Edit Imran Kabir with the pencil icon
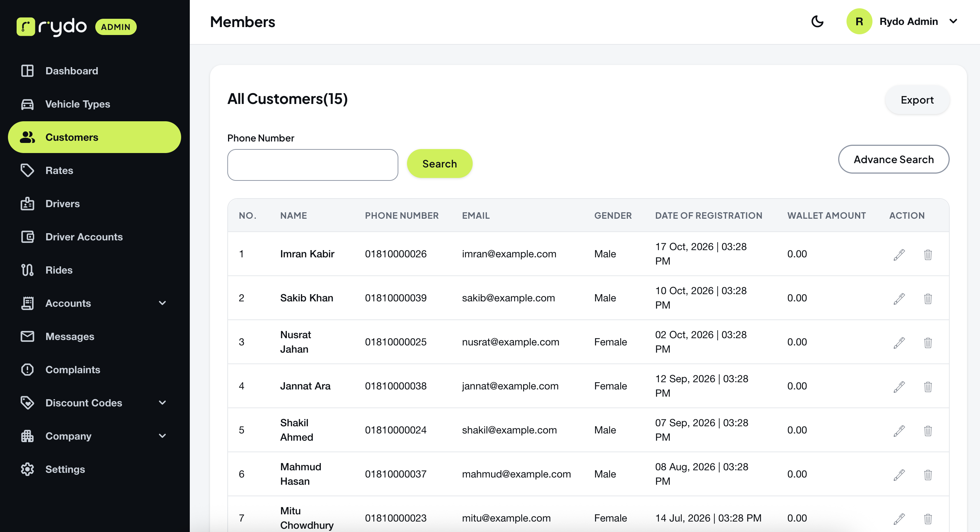 pyautogui.click(x=899, y=254)
